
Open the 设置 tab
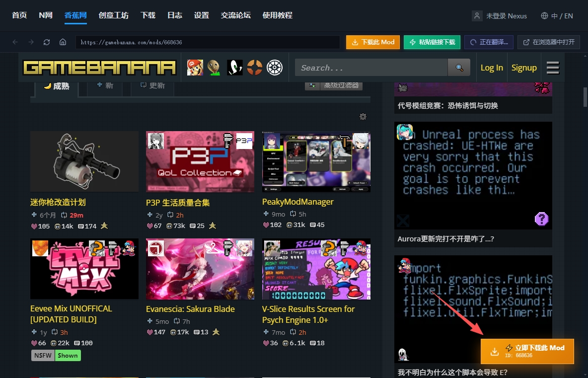(x=201, y=15)
